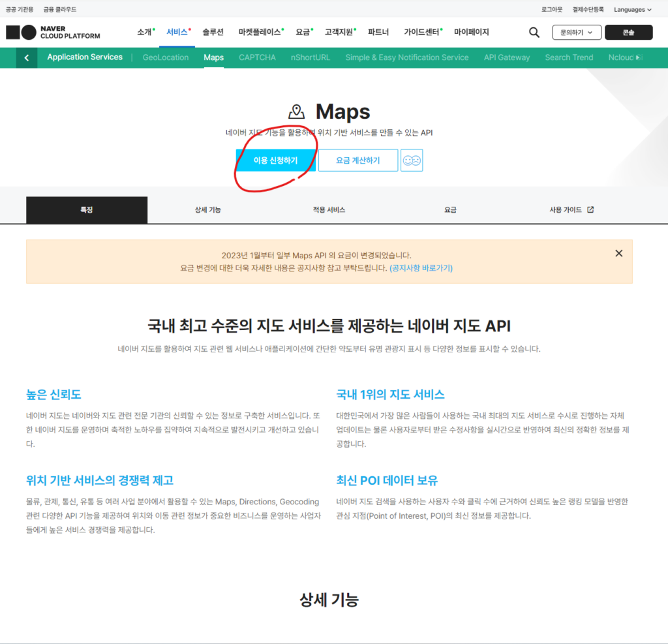The width and height of the screenshot is (668, 644).
Task: Open Simple & Easy Notification Service
Action: [407, 57]
